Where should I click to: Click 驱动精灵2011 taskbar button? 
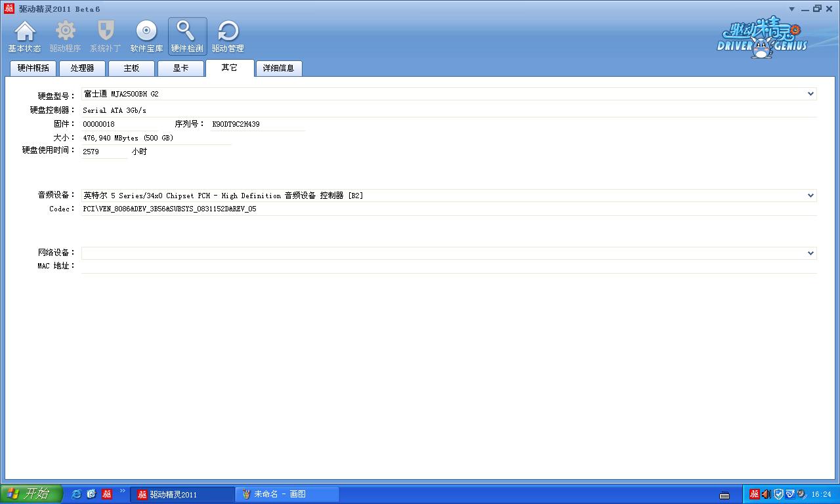tap(182, 495)
